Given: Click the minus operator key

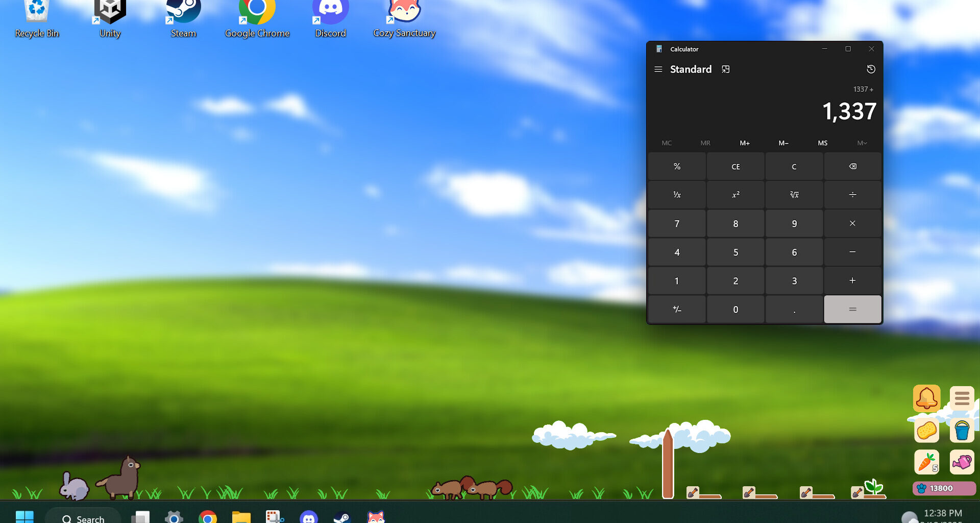Looking at the screenshot, I should pos(852,252).
